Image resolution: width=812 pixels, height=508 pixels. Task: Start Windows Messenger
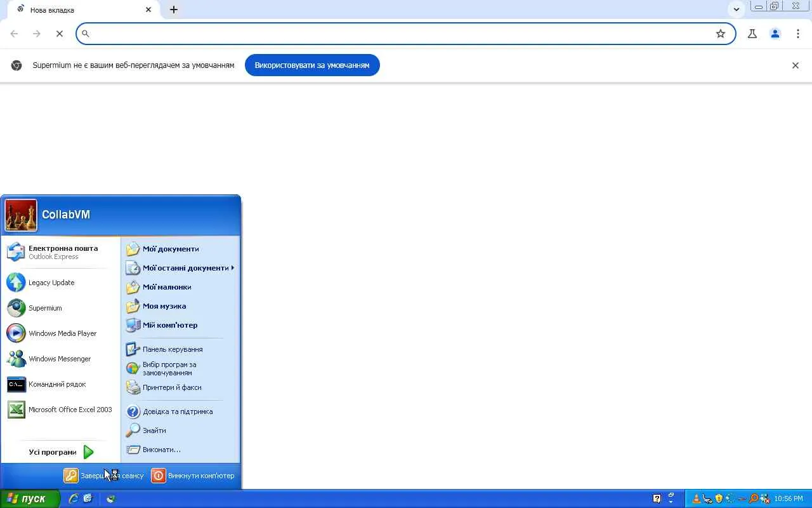click(x=60, y=359)
